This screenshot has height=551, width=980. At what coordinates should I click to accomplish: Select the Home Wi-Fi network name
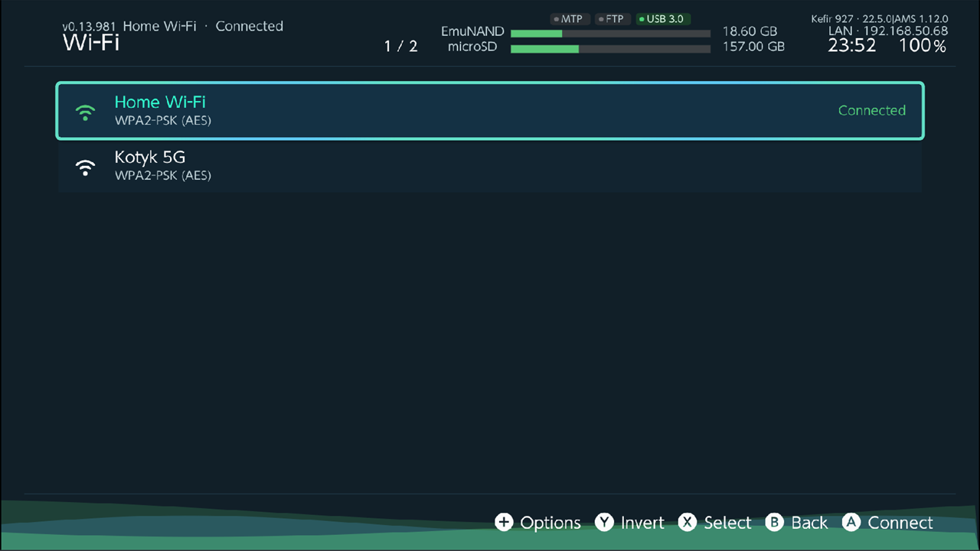[x=160, y=103]
